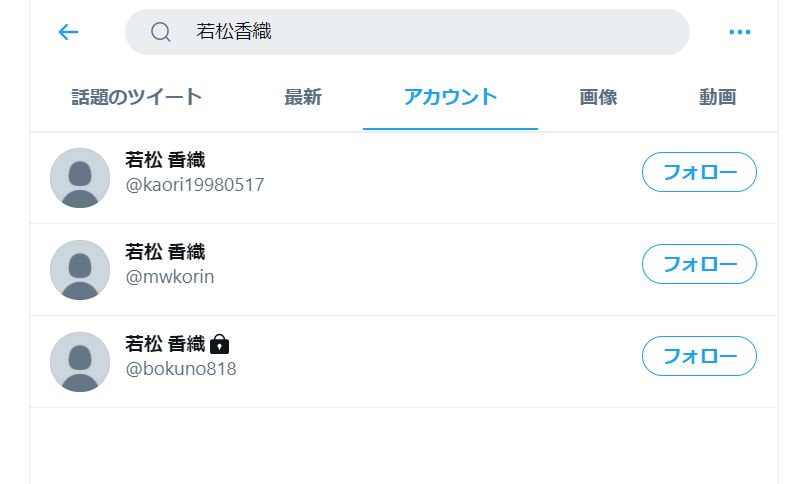This screenshot has height=484, width=786.
Task: Switch to the 話題のツイート tab
Action: (x=136, y=97)
